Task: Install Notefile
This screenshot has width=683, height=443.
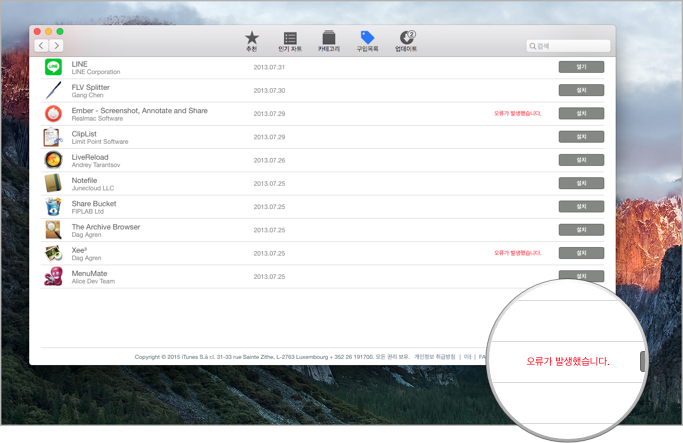Action: pos(582,183)
